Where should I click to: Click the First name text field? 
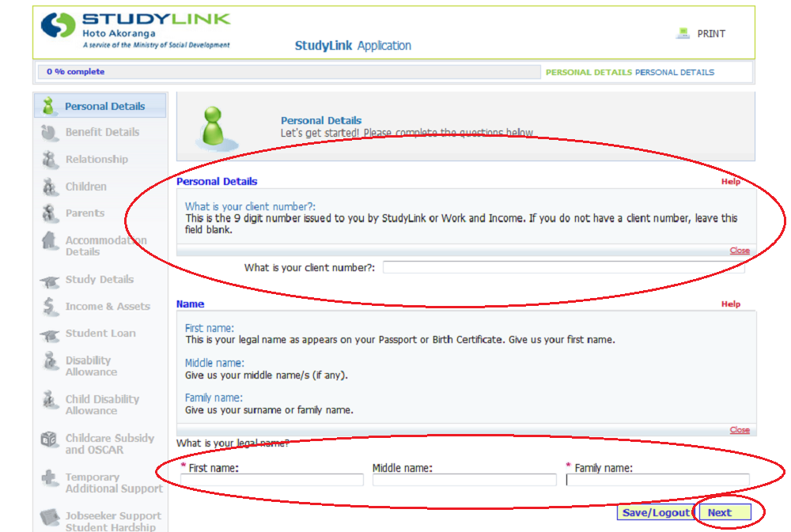[272, 480]
